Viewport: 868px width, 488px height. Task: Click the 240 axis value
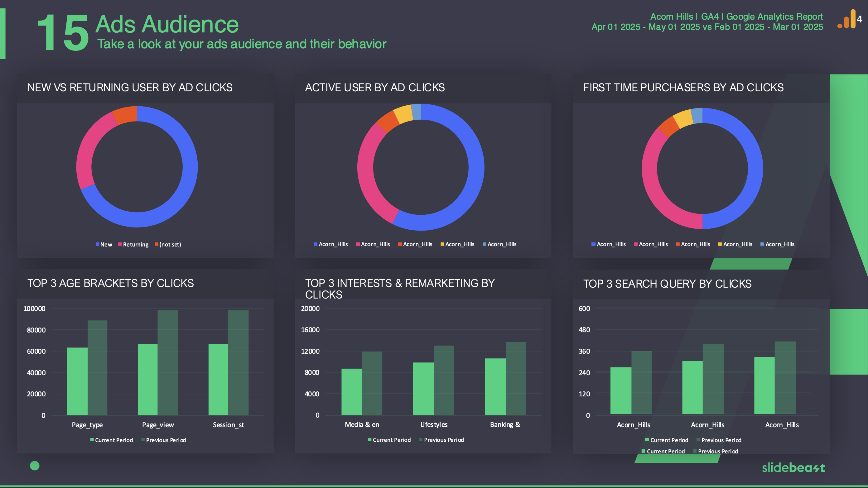click(584, 373)
